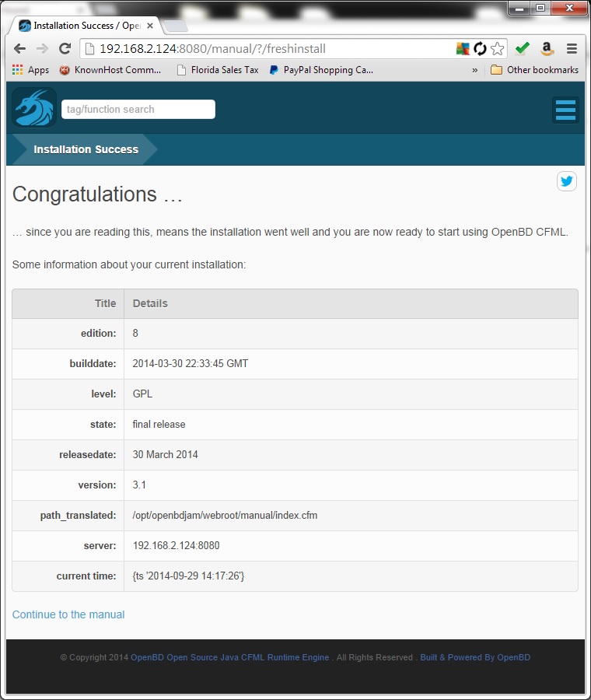Expand the hidden bookmarks chevron

[474, 70]
